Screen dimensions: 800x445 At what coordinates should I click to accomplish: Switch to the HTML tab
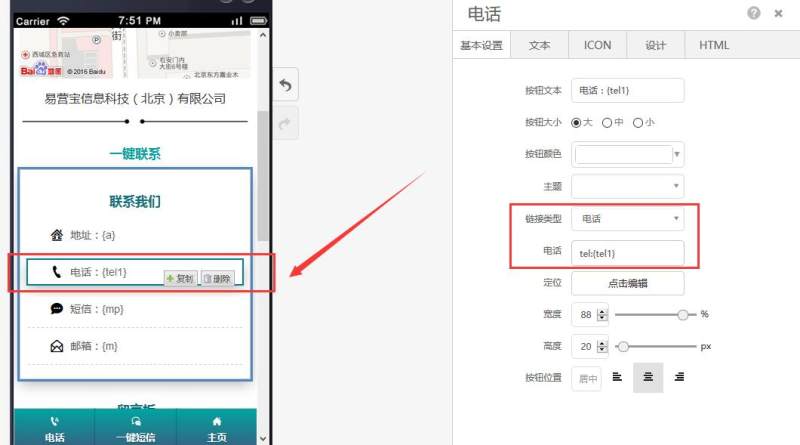714,45
